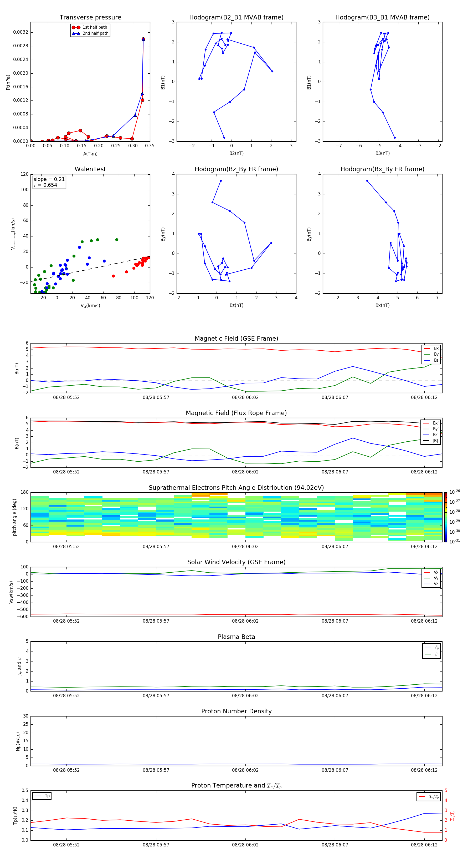Viewport: 473px width, 868px height.
Task: Click the 'Solar Wind Velocity (GSE Frame)' title
Action: 236,562
